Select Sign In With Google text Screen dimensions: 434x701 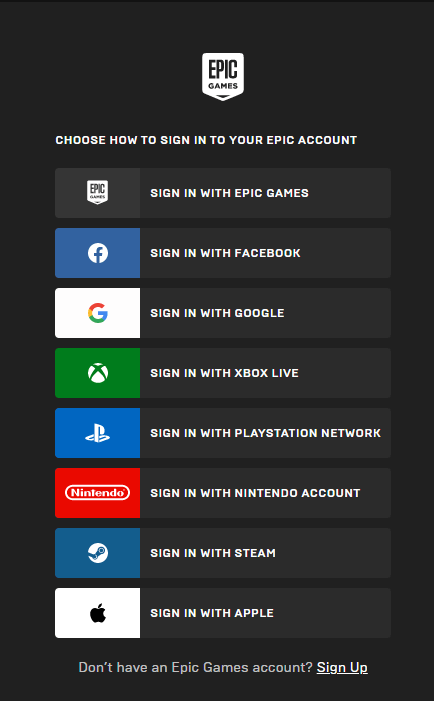(217, 313)
